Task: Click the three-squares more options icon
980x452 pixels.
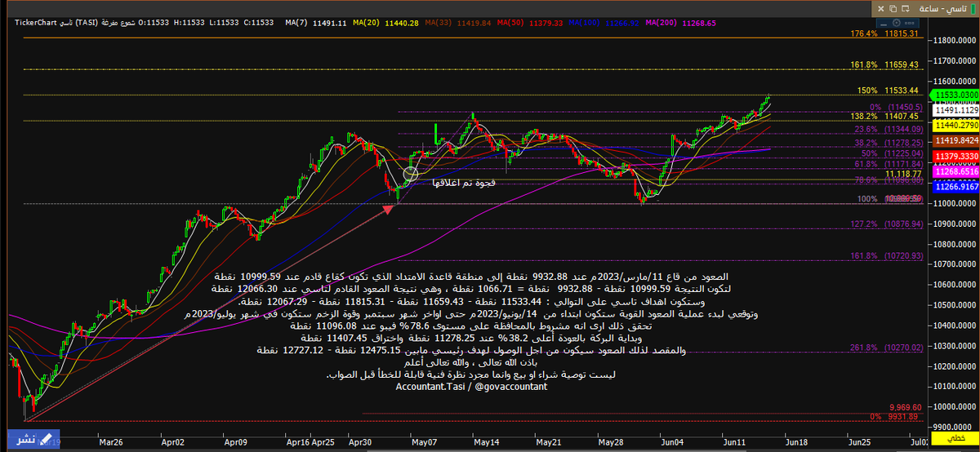Action: pyautogui.click(x=909, y=23)
